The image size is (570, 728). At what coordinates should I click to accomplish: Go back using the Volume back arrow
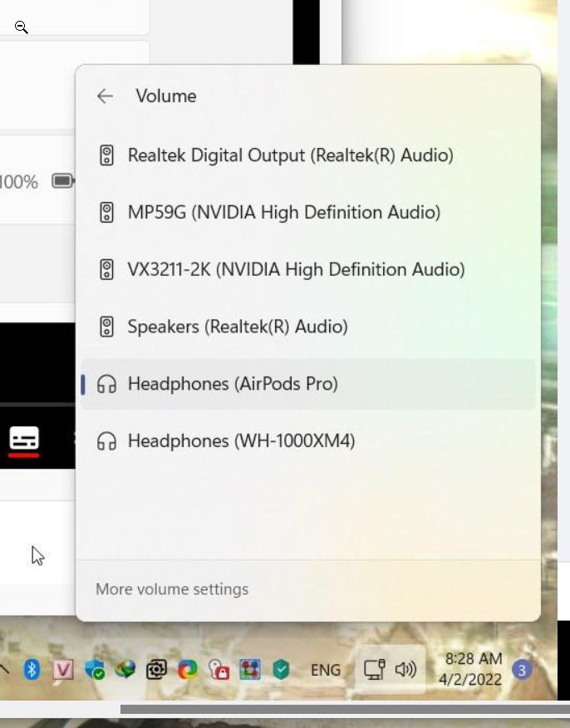105,96
